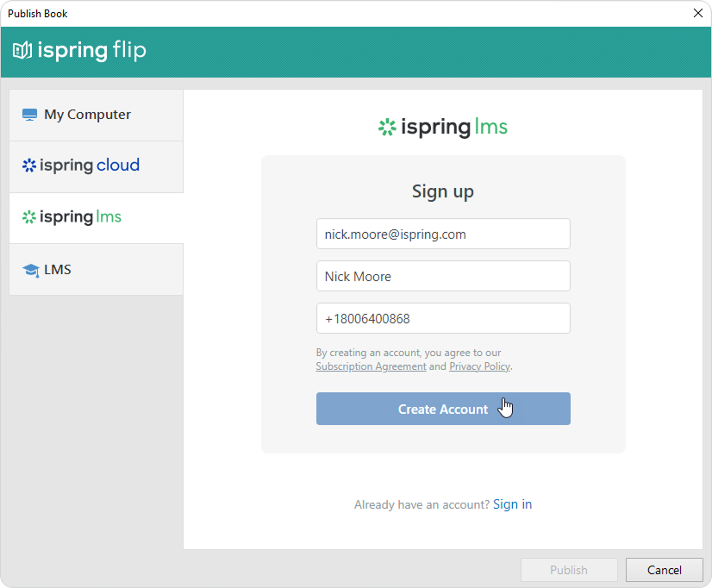Image resolution: width=712 pixels, height=588 pixels.
Task: Cancel the publish dialog
Action: coord(664,570)
